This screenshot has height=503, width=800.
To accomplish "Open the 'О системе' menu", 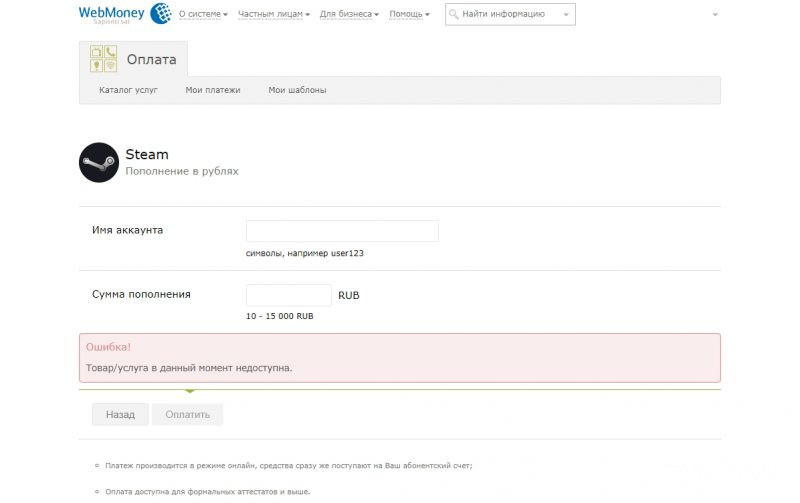I will pyautogui.click(x=203, y=14).
